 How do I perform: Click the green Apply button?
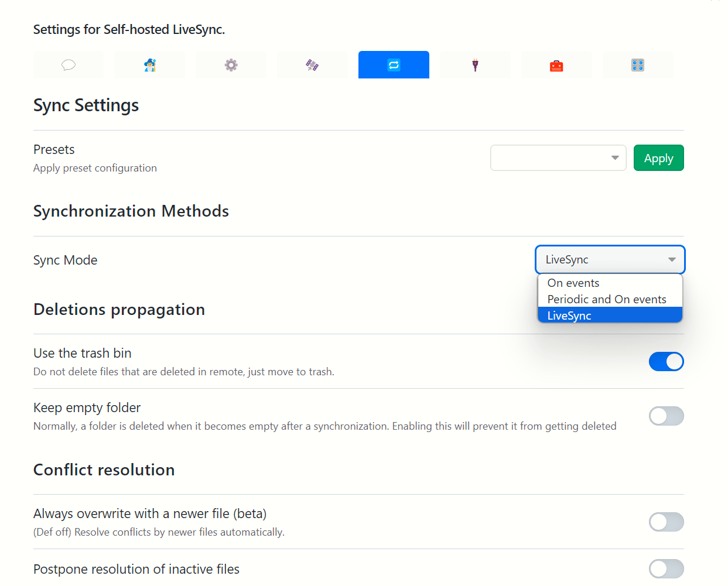click(659, 158)
